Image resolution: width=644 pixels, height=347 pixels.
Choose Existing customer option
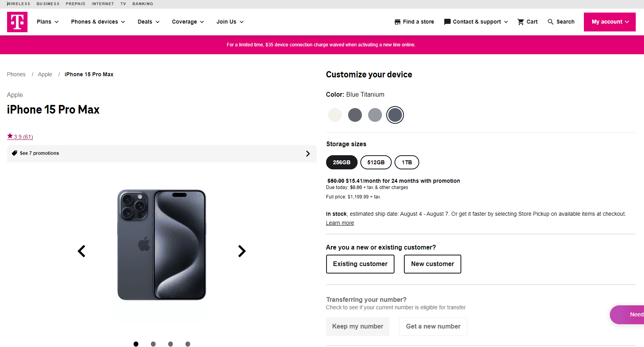click(x=360, y=264)
